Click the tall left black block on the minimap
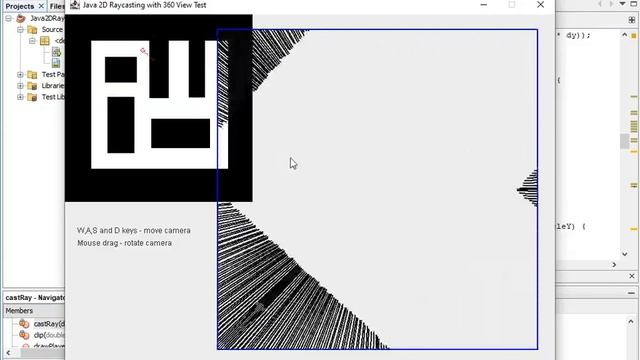The height and width of the screenshot is (360, 640). point(121,125)
